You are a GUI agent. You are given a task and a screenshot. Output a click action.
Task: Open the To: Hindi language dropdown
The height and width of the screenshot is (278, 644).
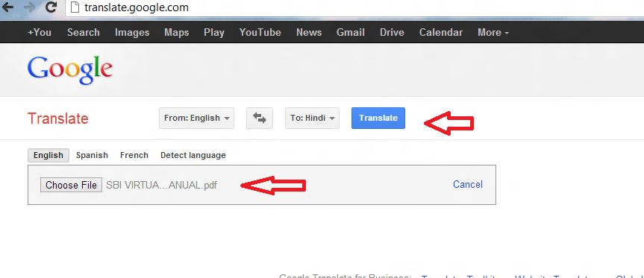(x=312, y=118)
